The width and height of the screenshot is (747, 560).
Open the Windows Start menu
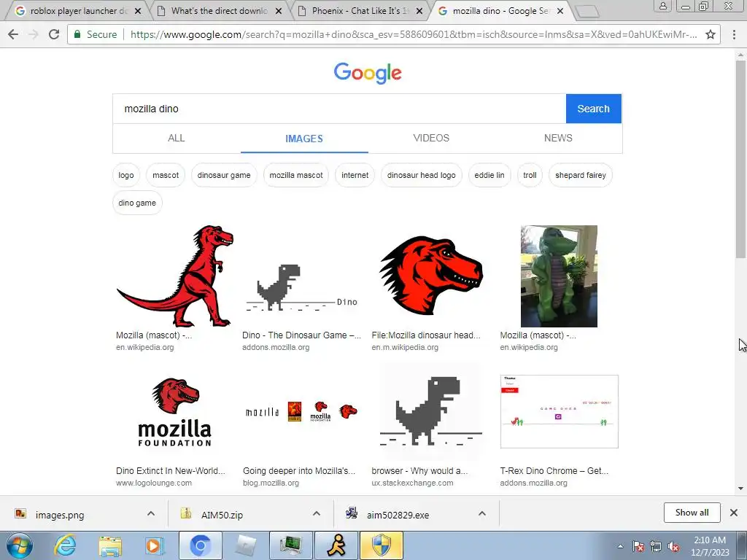coord(19,545)
